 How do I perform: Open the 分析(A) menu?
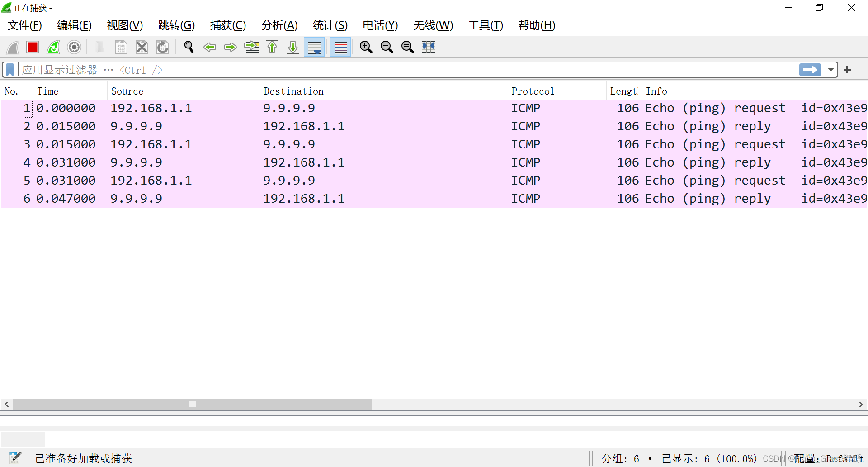coord(279,25)
